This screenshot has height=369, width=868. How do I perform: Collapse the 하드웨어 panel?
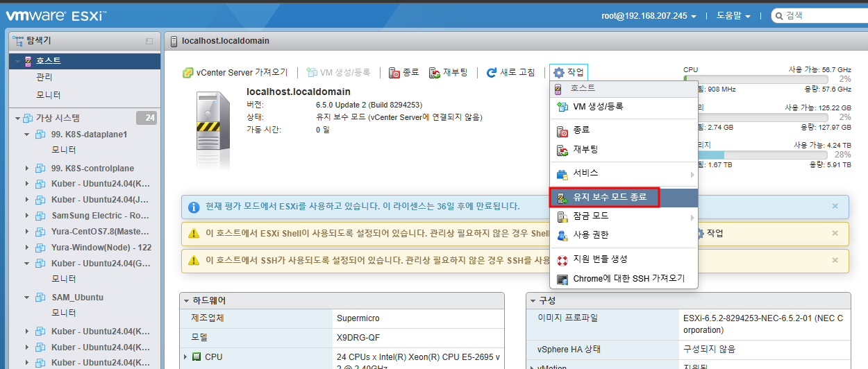point(187,301)
